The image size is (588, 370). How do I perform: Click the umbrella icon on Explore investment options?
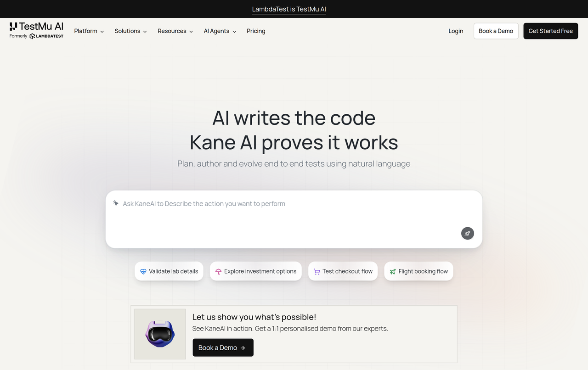coord(218,271)
